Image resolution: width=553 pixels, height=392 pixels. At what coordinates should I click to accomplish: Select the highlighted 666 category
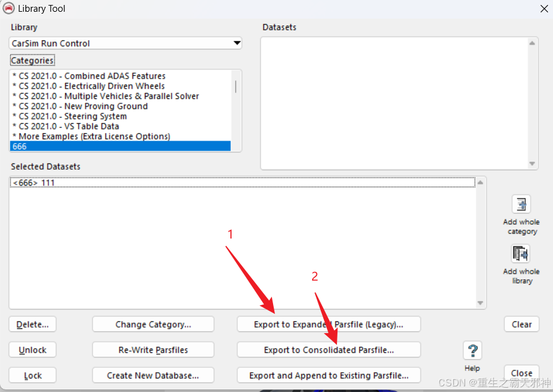120,146
